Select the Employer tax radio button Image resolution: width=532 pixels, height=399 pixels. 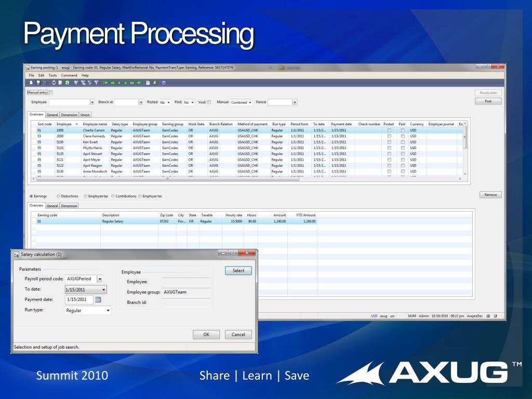click(x=140, y=196)
